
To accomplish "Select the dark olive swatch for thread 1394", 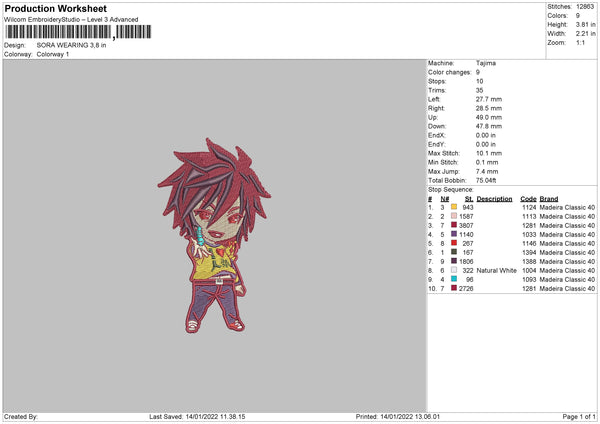I will click(454, 252).
